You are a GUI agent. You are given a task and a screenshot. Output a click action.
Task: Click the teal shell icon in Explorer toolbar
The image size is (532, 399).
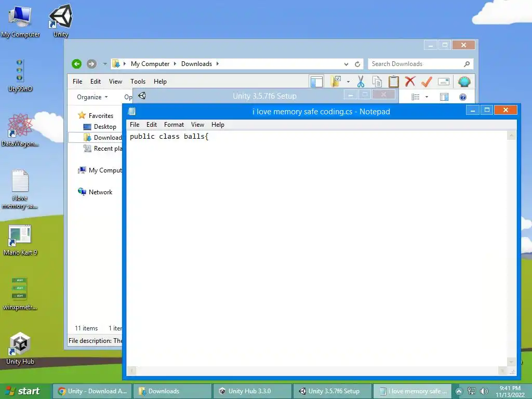pyautogui.click(x=464, y=82)
